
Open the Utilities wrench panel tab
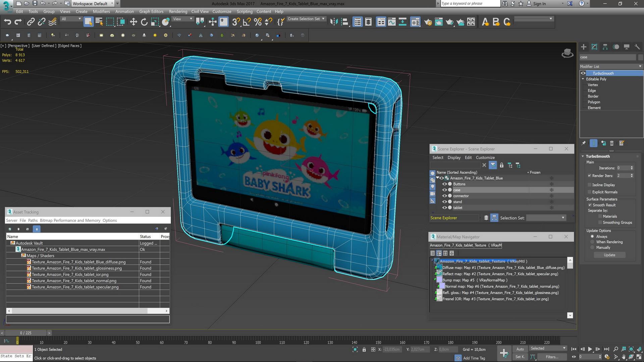tap(637, 47)
